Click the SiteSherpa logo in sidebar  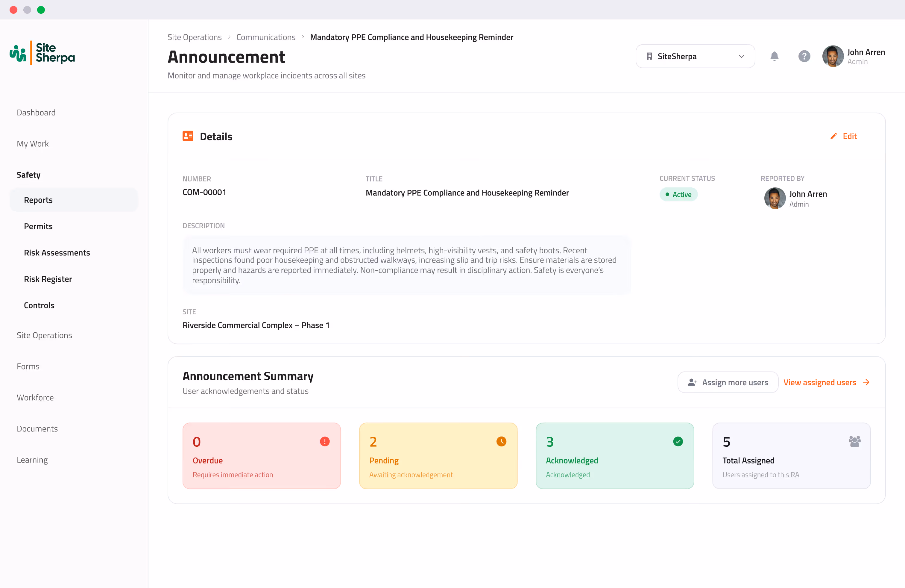[42, 53]
